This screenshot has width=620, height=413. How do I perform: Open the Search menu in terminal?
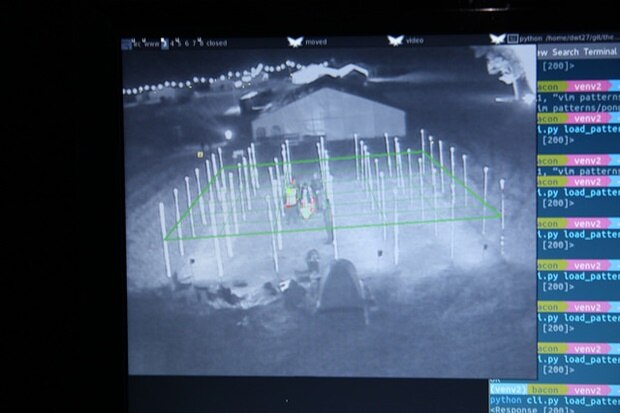[x=565, y=52]
